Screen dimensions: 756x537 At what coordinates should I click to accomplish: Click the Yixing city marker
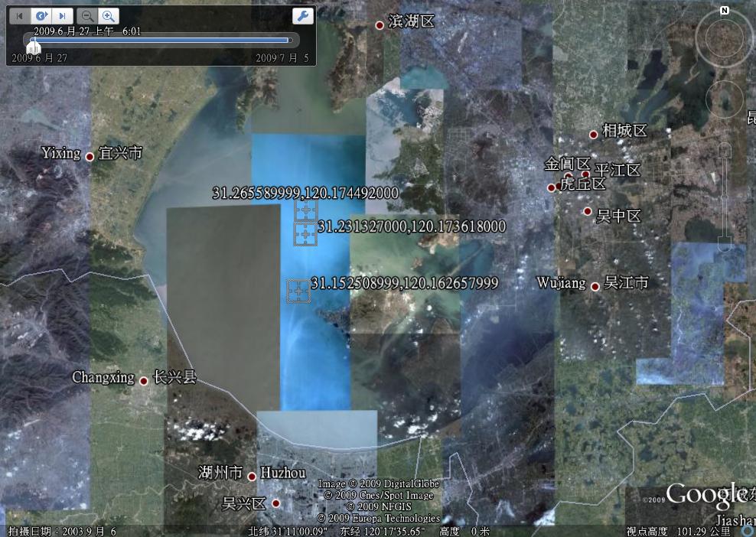(x=90, y=157)
